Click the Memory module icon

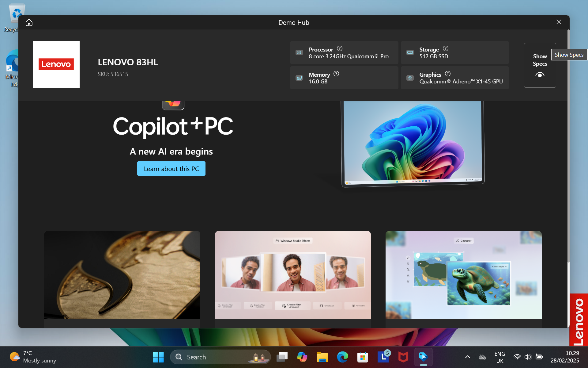[x=299, y=78]
